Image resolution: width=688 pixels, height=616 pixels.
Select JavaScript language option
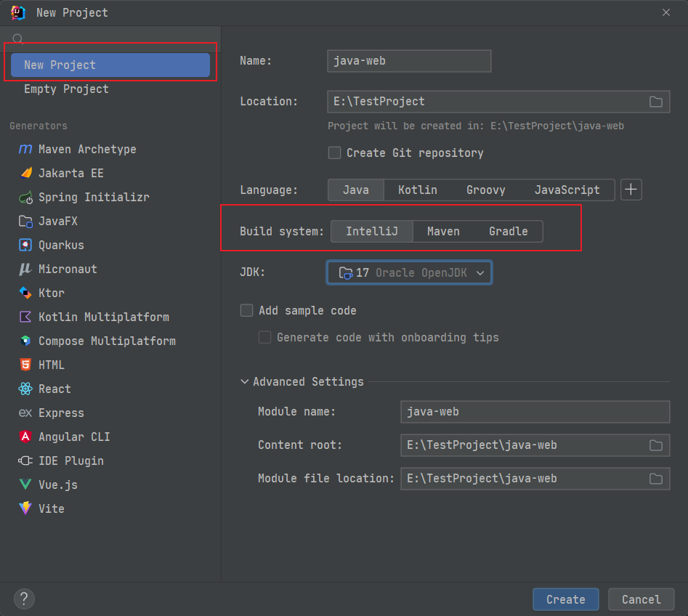point(567,190)
